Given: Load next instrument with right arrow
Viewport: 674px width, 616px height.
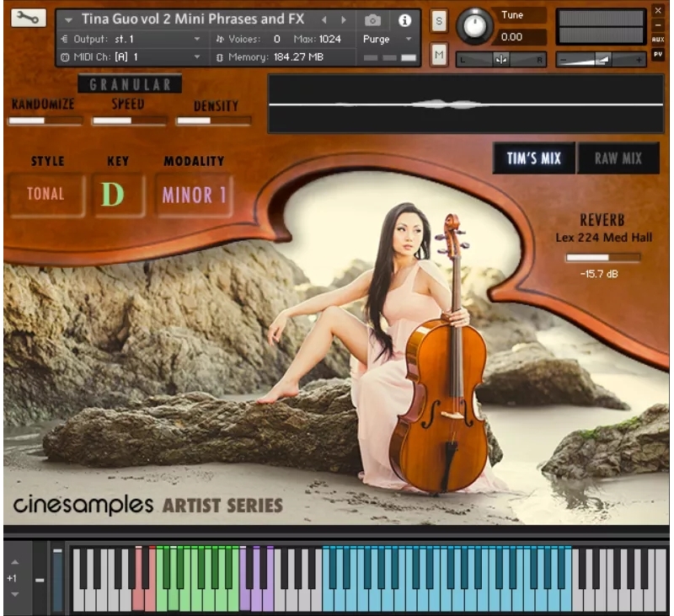Looking at the screenshot, I should [344, 19].
